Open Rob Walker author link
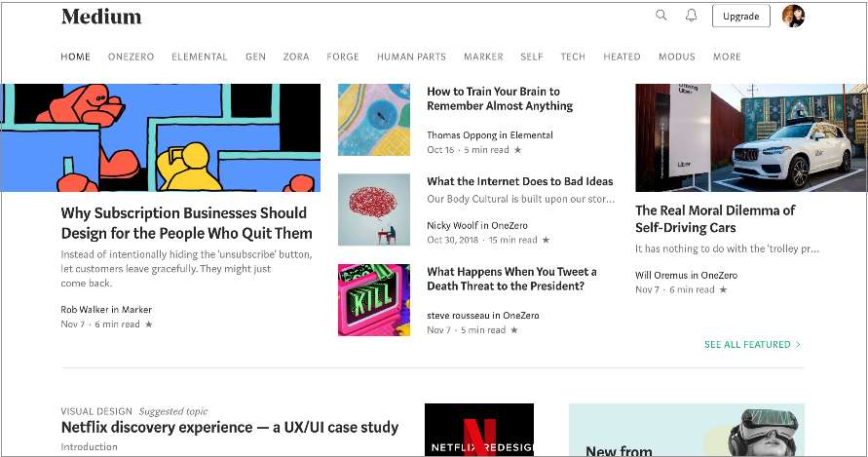868x457 pixels. [x=85, y=310]
